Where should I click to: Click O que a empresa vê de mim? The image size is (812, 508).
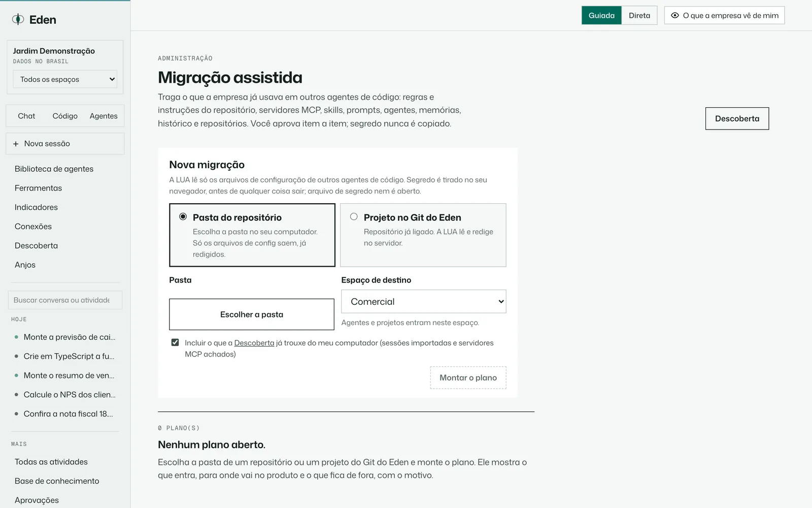click(x=724, y=15)
